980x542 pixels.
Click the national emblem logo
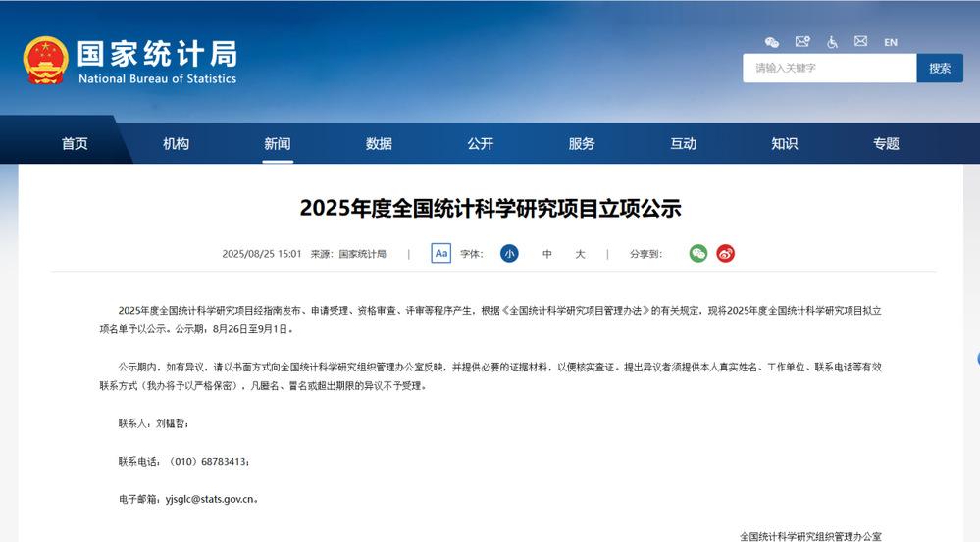(45, 61)
